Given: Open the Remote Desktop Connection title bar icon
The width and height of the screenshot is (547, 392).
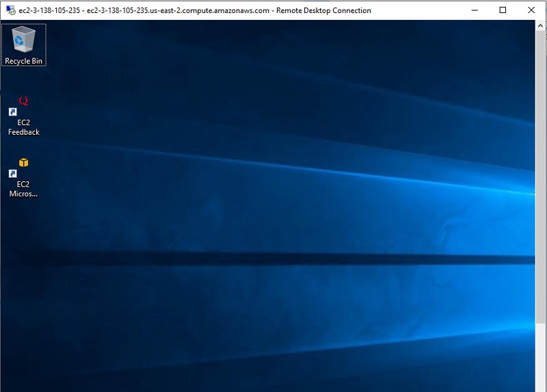Looking at the screenshot, I should (9, 10).
